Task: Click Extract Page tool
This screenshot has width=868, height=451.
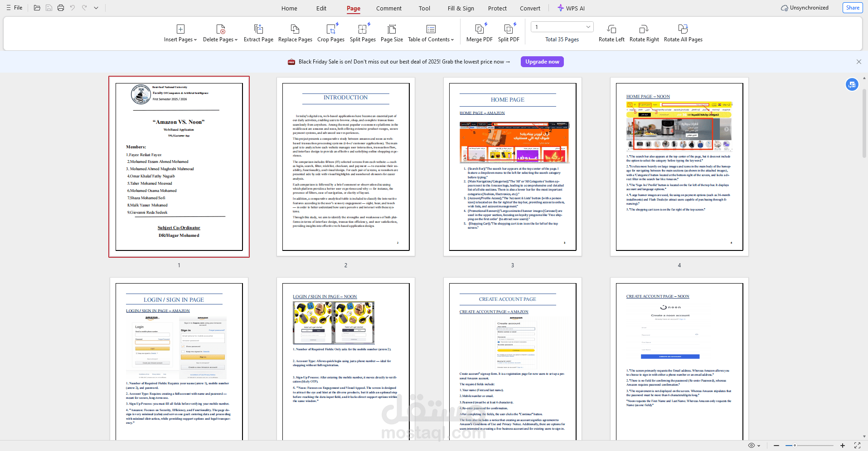Action: tap(258, 33)
